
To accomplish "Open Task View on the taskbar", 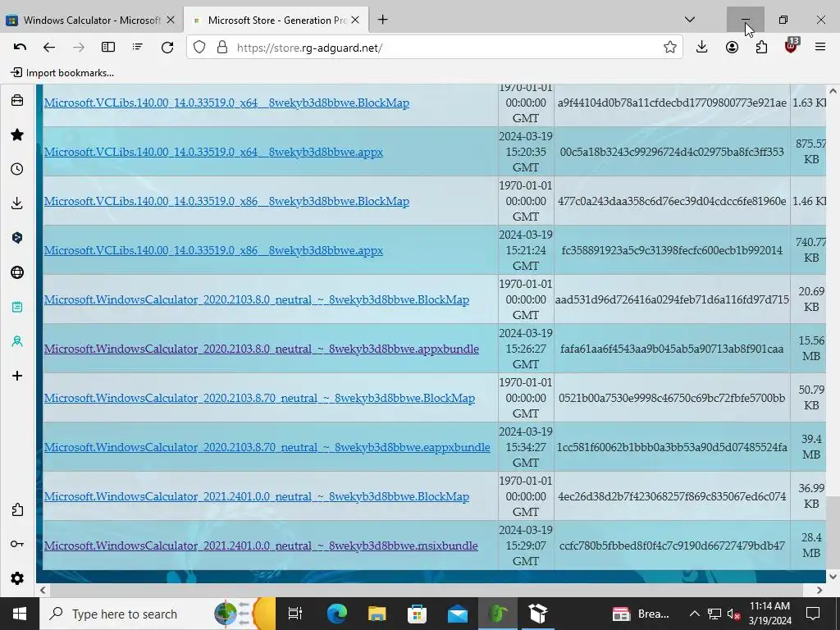I will point(295,614).
